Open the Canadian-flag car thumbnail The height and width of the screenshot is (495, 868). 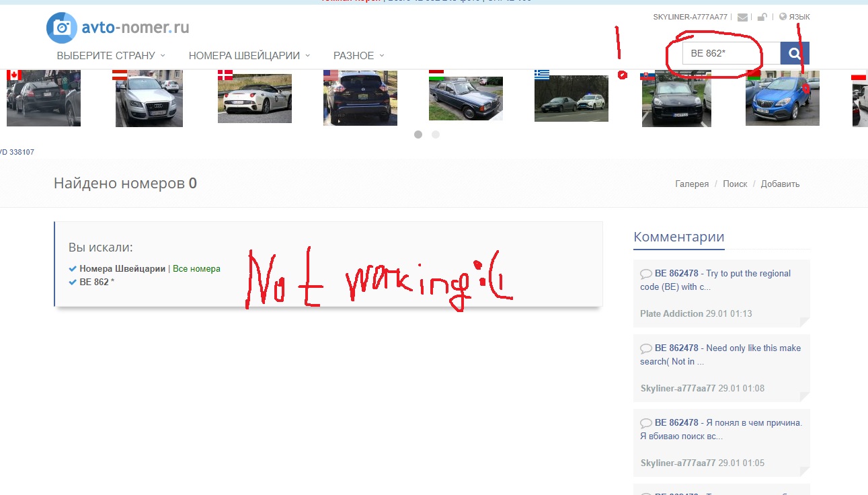click(44, 98)
